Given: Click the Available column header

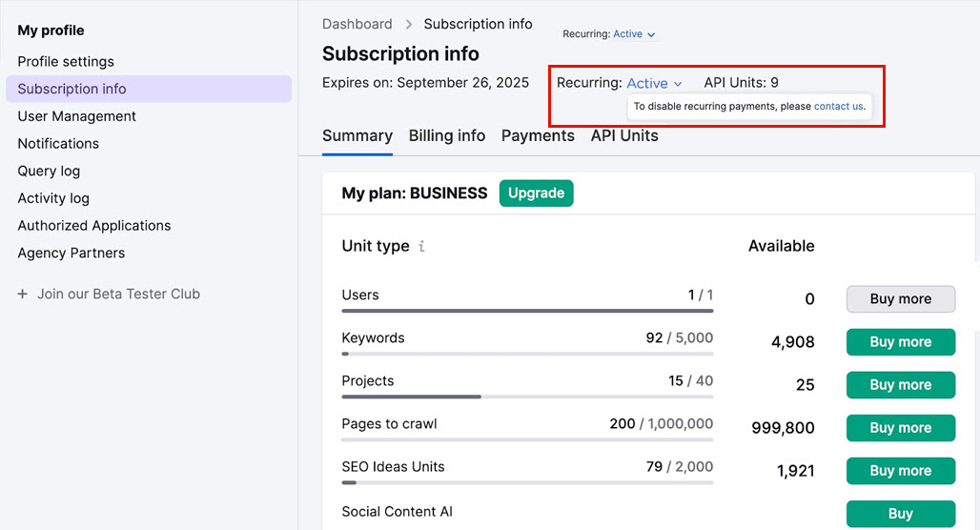Looking at the screenshot, I should [782, 246].
